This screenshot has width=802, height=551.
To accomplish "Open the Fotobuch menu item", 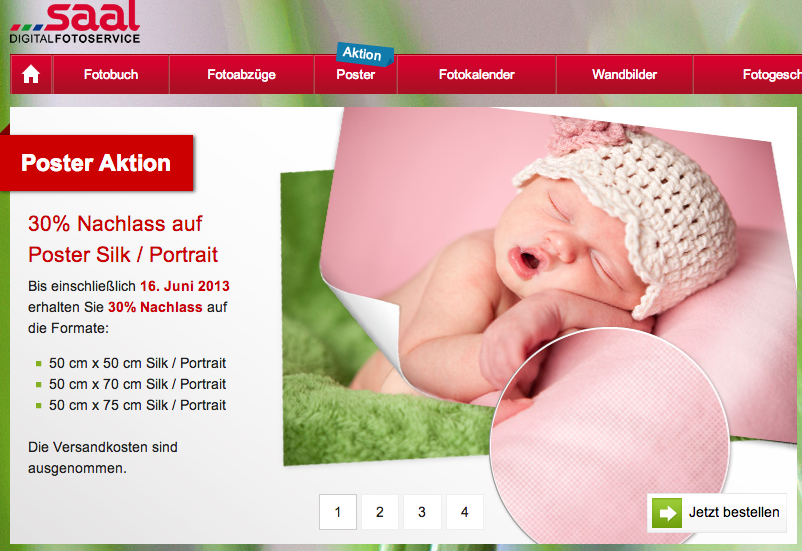I will point(111,75).
